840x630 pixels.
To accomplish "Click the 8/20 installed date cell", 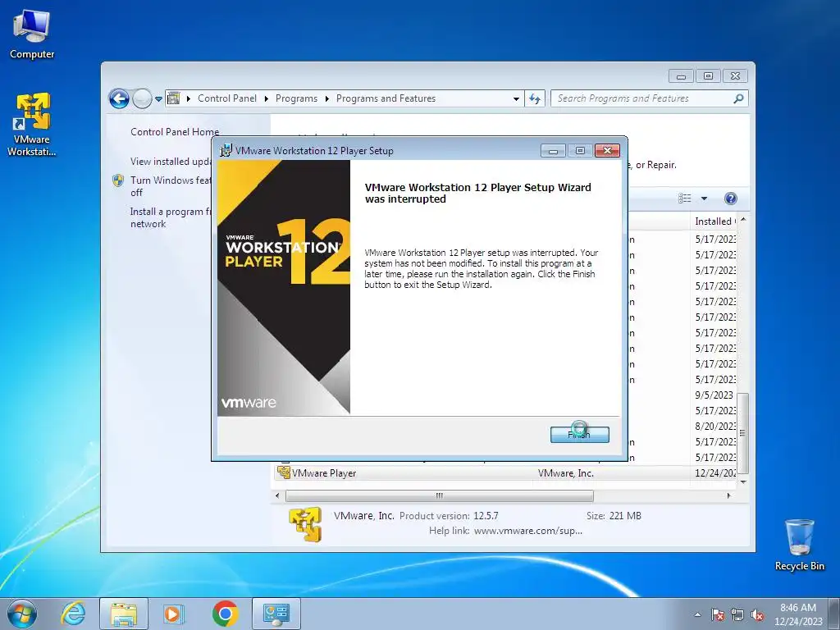I will coord(715,427).
